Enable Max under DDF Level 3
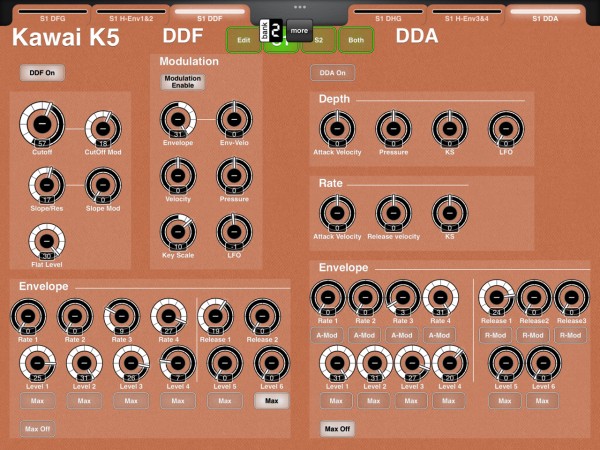Screen dimensions: 600x450 coord(131,401)
